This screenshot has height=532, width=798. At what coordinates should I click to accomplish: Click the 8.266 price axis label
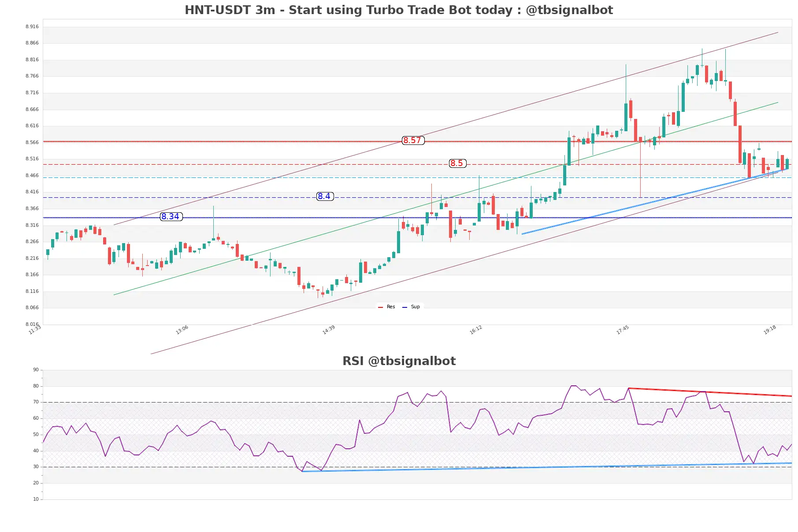coord(32,242)
